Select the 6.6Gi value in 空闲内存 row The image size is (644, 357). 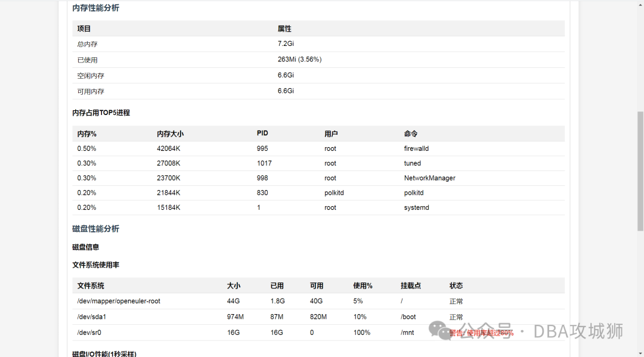coord(286,75)
